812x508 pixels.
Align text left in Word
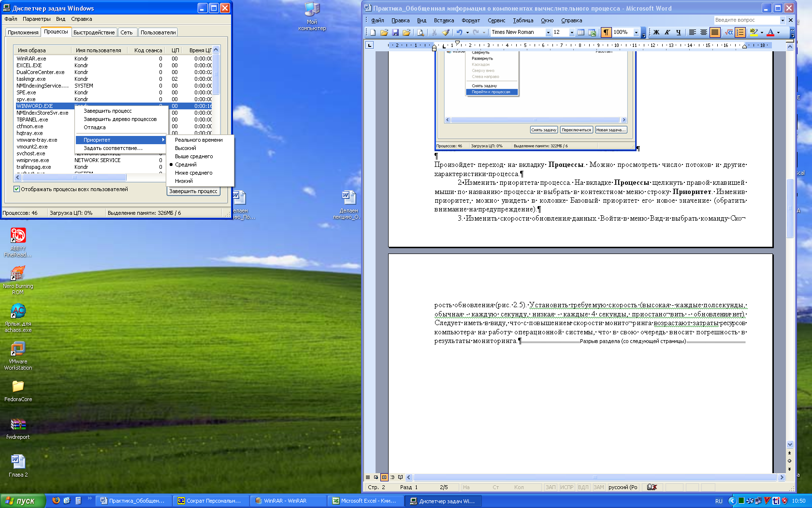(693, 32)
